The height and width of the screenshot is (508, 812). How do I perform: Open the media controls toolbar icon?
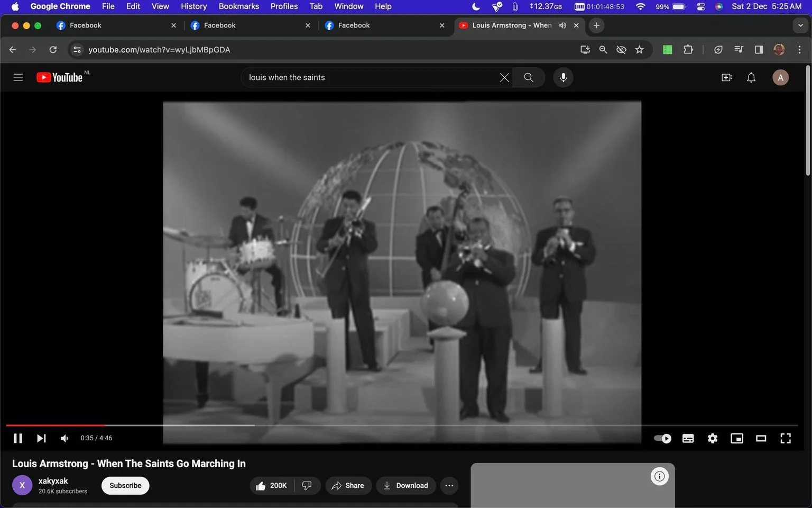pos(739,50)
